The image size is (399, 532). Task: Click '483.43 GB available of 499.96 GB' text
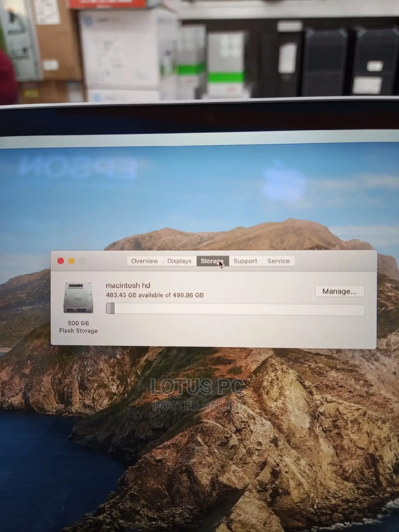[155, 295]
